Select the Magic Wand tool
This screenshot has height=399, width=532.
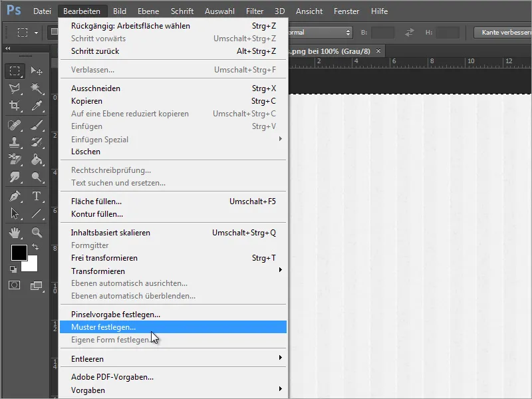click(x=37, y=88)
